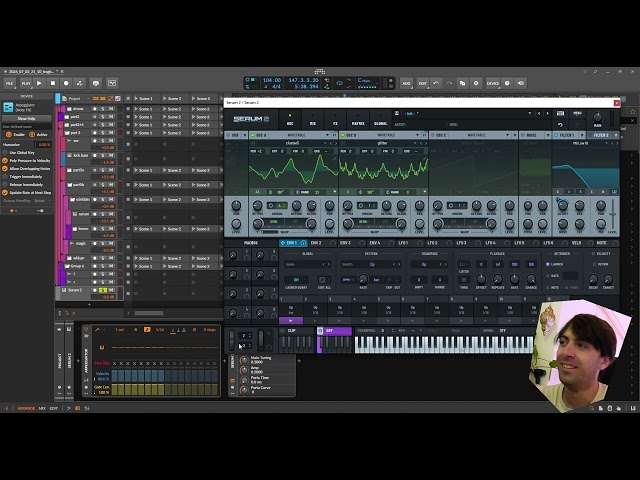Open Serum GLOBAL tab

coord(381,120)
